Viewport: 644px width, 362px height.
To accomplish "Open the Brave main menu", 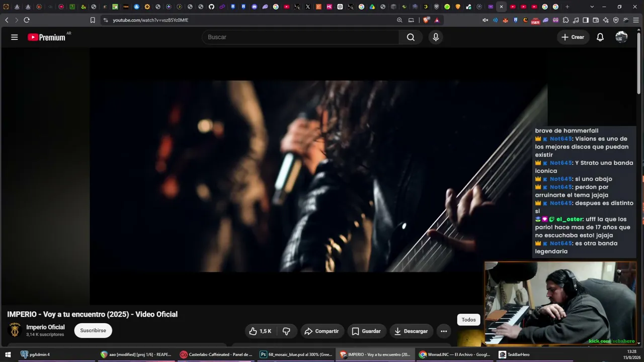I will (x=636, y=20).
